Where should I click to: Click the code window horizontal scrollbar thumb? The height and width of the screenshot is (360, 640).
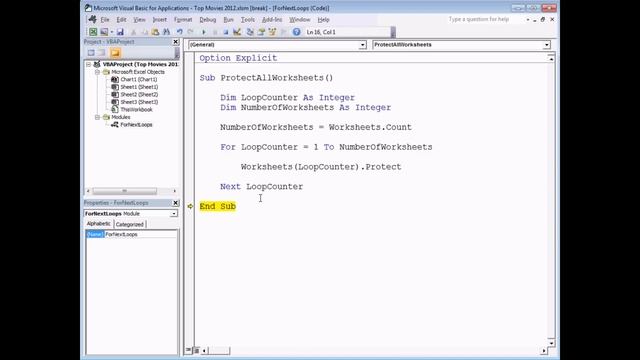219,350
